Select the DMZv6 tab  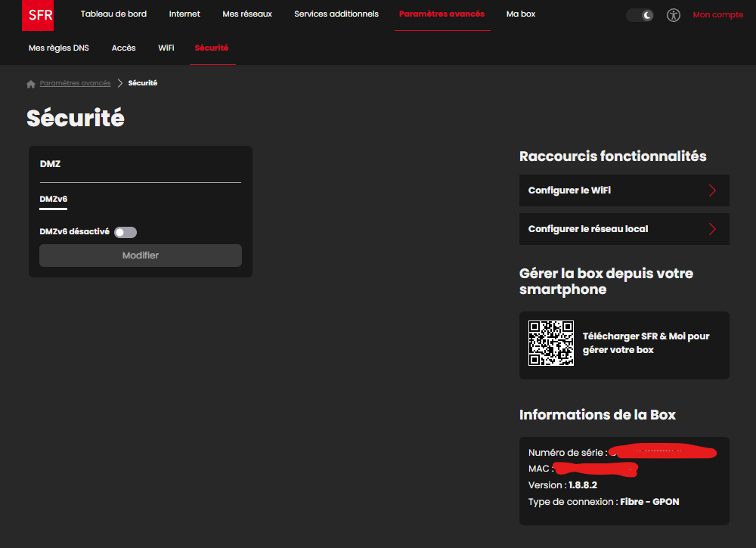coord(53,200)
